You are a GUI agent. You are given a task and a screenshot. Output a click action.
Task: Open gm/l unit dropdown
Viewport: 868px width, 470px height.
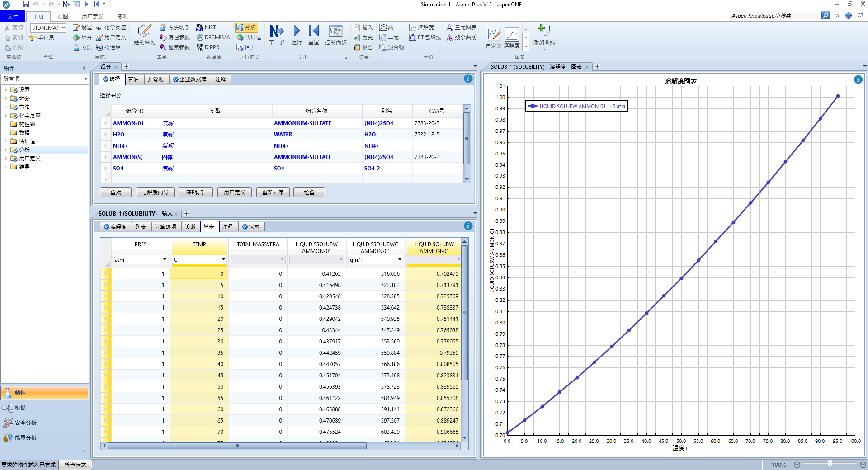[x=400, y=260]
